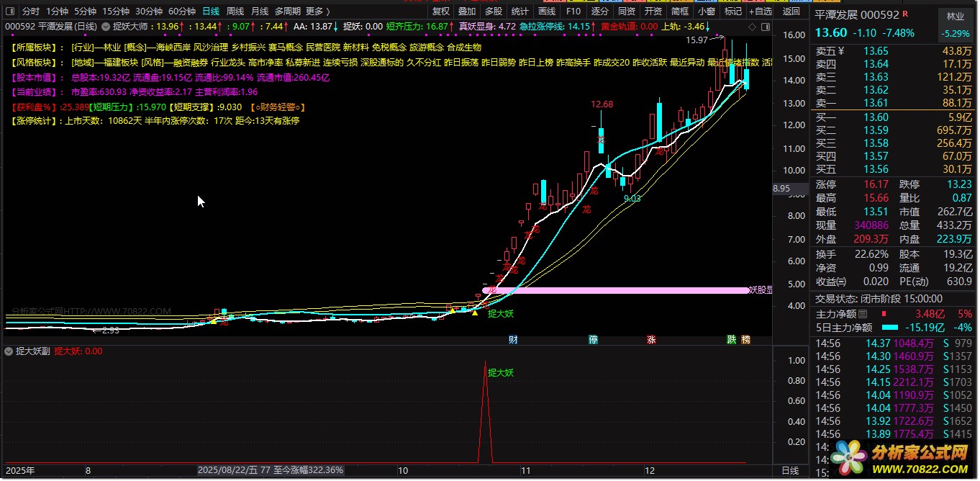Click the 逐分 toolbar button
Image resolution: width=980 pixels, height=481 pixels.
(599, 12)
